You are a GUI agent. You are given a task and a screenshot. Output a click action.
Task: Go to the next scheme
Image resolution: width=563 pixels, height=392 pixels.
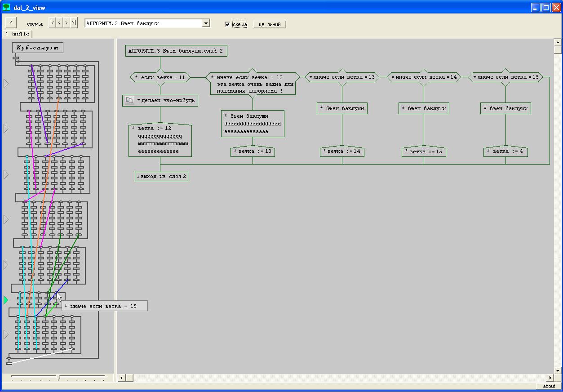[x=66, y=23]
